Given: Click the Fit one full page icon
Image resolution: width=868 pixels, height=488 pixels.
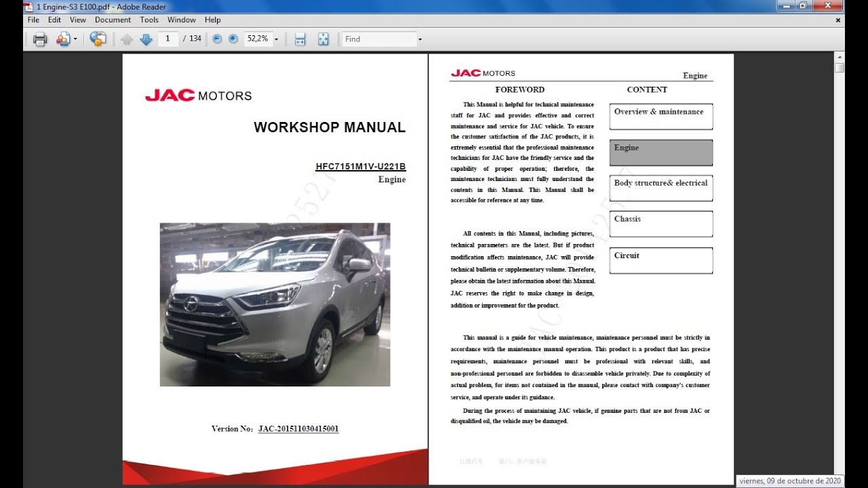Looking at the screenshot, I should [323, 39].
